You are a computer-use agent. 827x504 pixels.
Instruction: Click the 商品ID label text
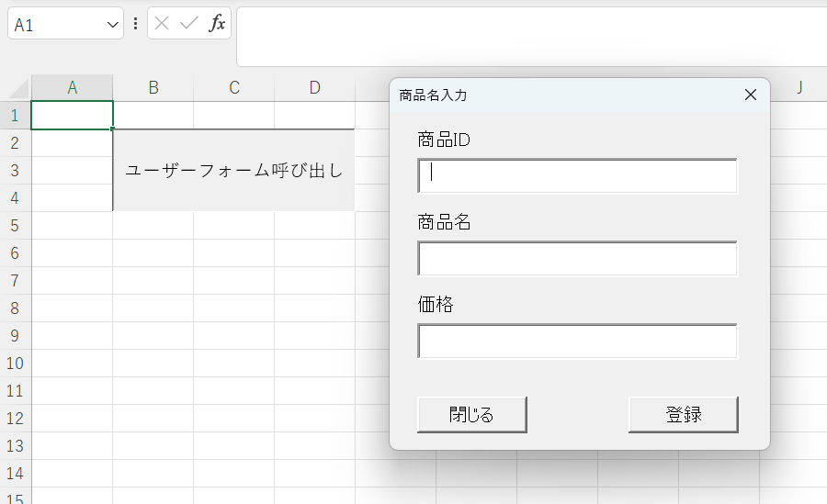(444, 140)
